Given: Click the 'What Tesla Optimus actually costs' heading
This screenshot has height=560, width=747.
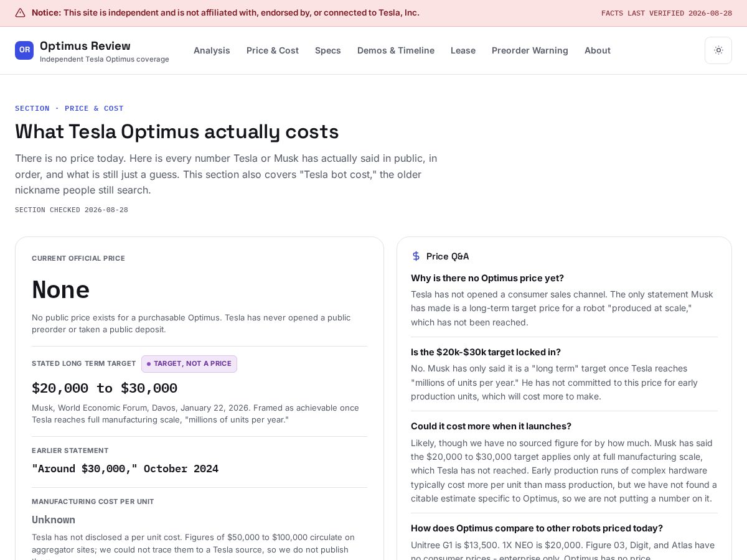Looking at the screenshot, I should coord(177,132).
